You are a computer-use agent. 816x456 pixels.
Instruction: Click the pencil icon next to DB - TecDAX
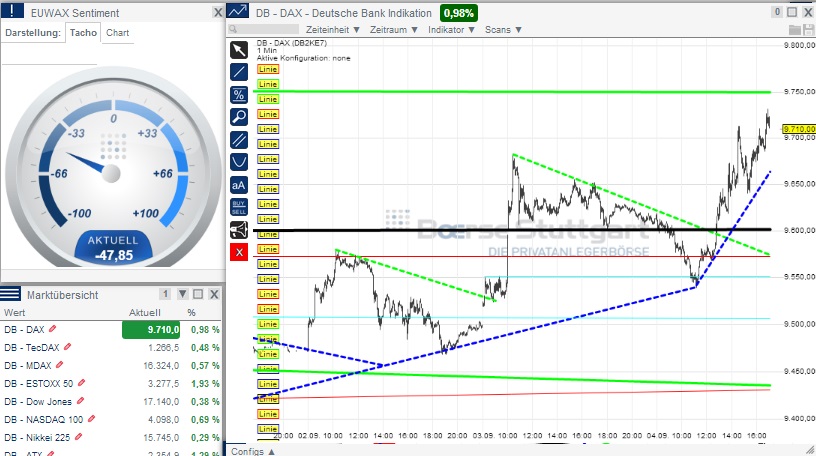pos(68,347)
